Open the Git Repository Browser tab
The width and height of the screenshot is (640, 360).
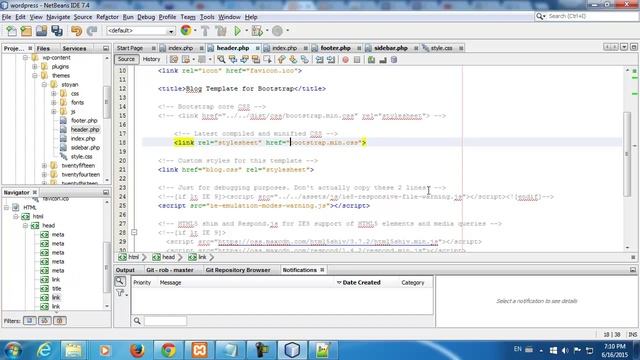(x=238, y=270)
